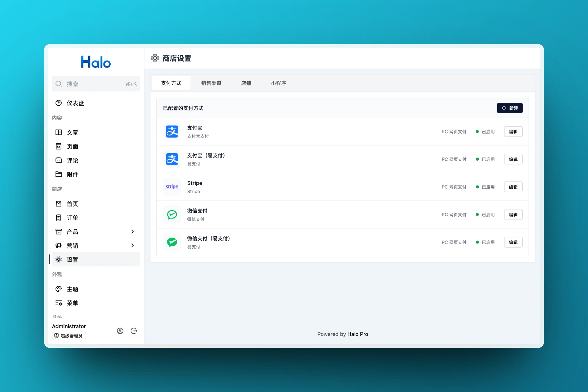Open 附件 in the sidebar

[x=96, y=174]
